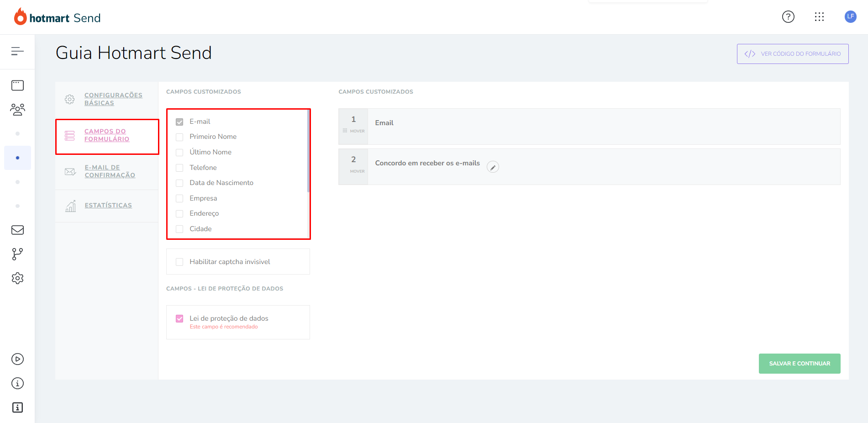Open the LF user profile avatar
The width and height of the screenshot is (868, 423).
[x=850, y=16]
